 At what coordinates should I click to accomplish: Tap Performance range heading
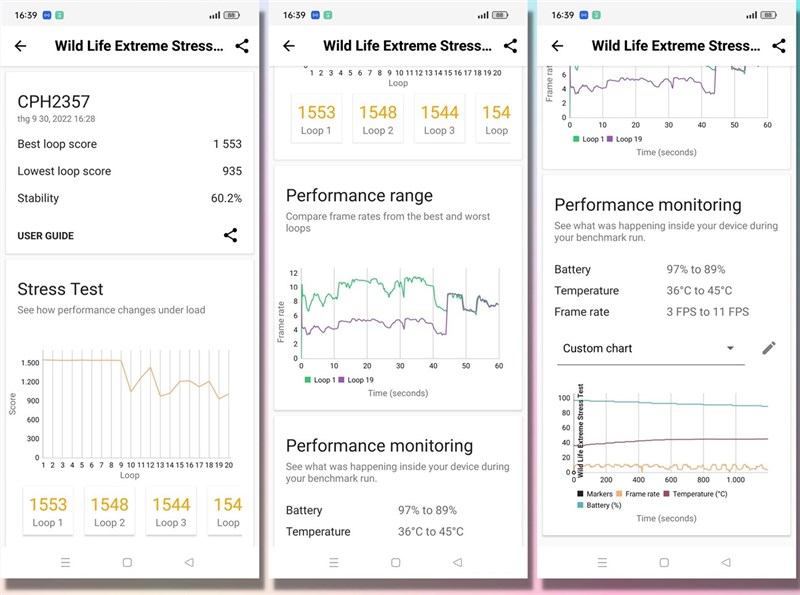click(359, 196)
